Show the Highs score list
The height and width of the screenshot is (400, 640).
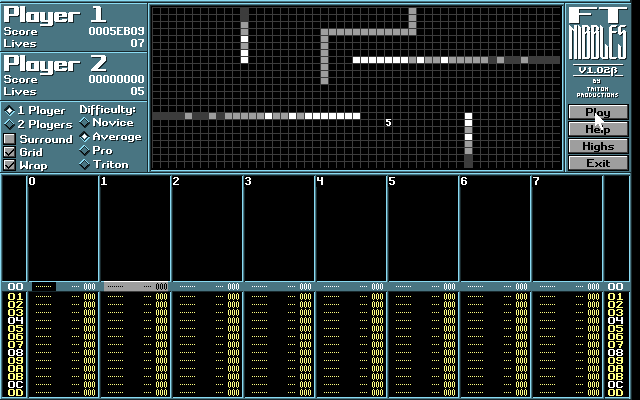pos(598,146)
